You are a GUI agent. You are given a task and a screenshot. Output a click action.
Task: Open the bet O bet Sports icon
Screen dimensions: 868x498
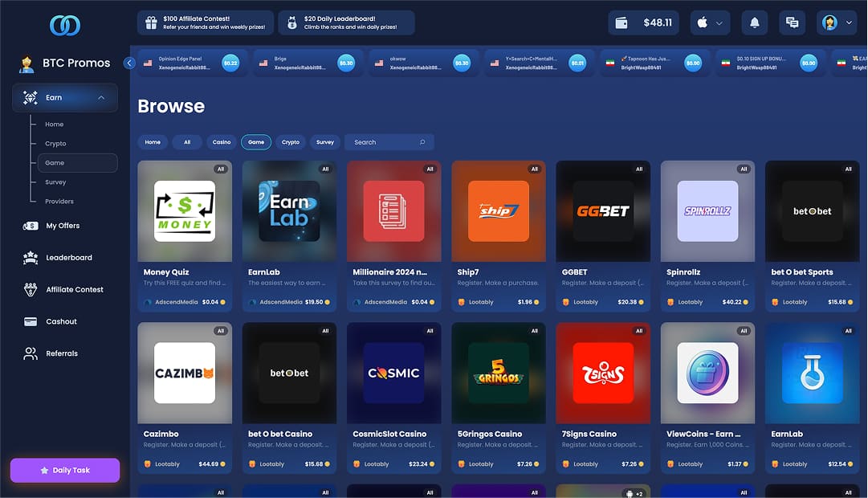(813, 211)
